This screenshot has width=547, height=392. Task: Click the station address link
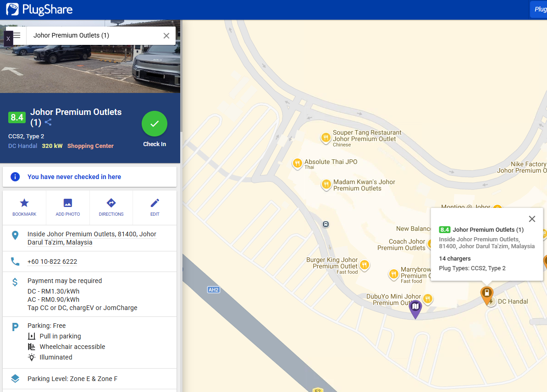click(x=92, y=238)
